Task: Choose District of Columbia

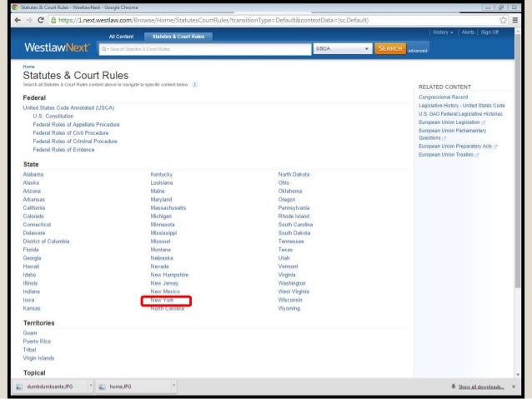Action: [x=46, y=242]
